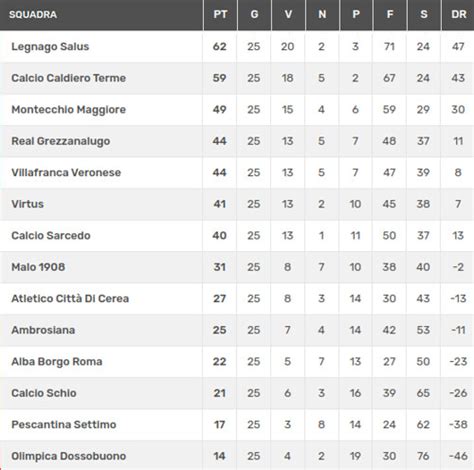474x470 pixels.
Task: Select the Malo 1908 team entry
Action: [x=38, y=267]
